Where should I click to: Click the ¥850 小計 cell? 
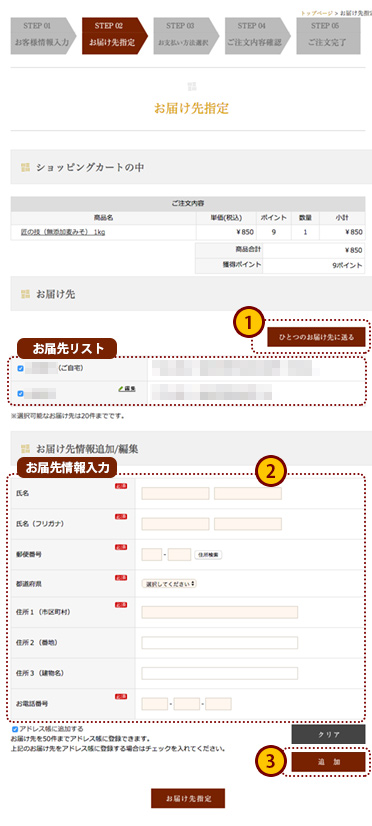point(341,232)
